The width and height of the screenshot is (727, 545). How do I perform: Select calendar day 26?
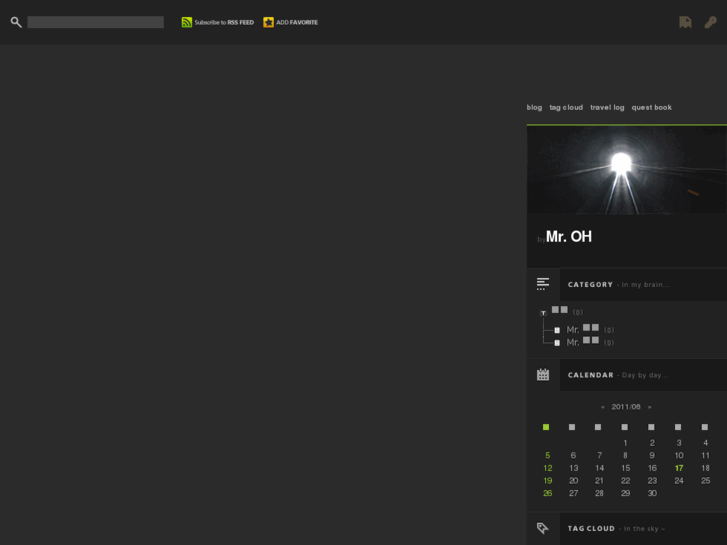click(548, 493)
